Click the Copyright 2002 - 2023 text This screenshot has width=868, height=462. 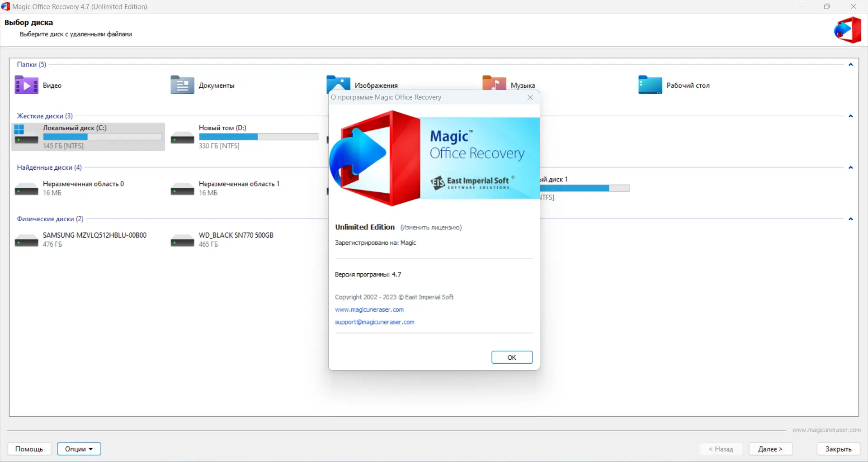coord(394,297)
